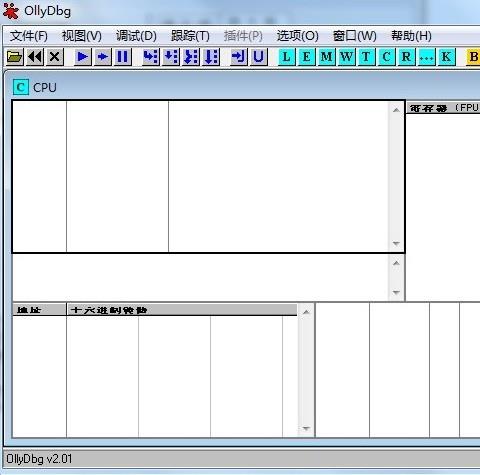Click the Restart program rewind icon
480x475 pixels.
pyautogui.click(x=35, y=57)
